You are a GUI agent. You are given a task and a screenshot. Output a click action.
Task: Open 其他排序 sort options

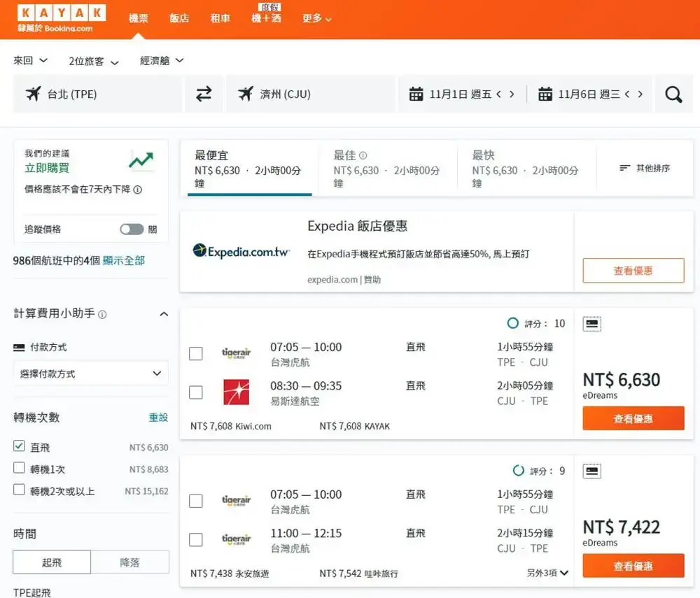point(645,168)
